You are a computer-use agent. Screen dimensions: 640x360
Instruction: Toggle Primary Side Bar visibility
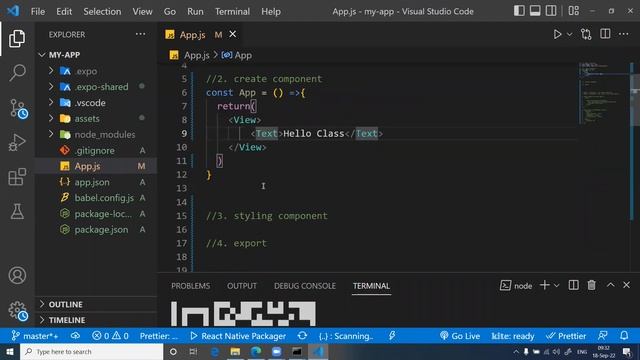[x=519, y=11]
